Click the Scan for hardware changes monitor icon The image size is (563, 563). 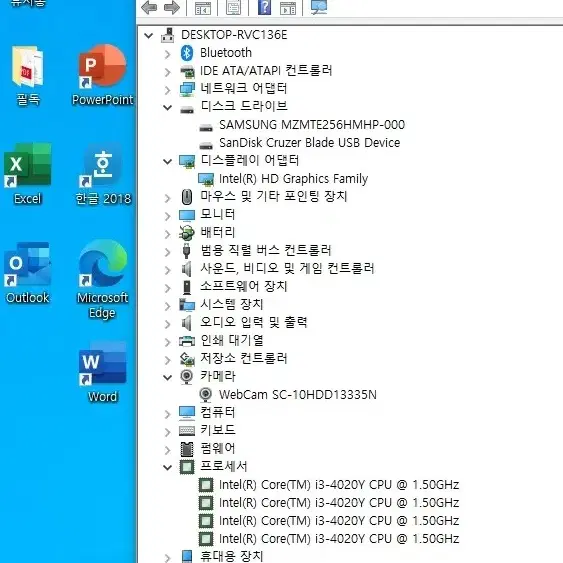point(319,7)
